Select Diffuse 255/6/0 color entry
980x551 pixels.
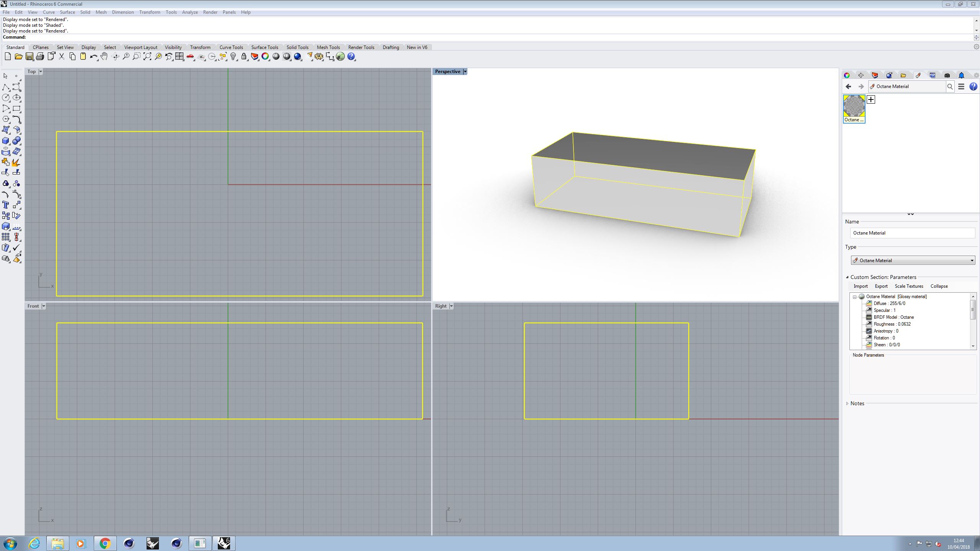(889, 303)
